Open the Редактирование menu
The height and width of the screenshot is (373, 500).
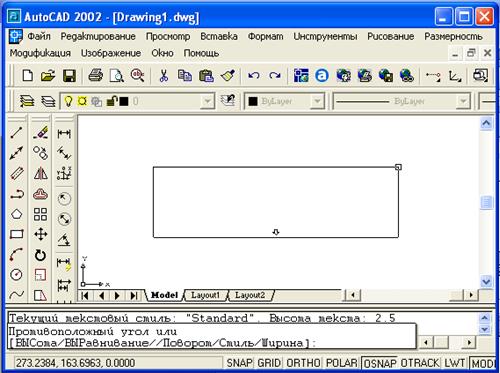[98, 36]
